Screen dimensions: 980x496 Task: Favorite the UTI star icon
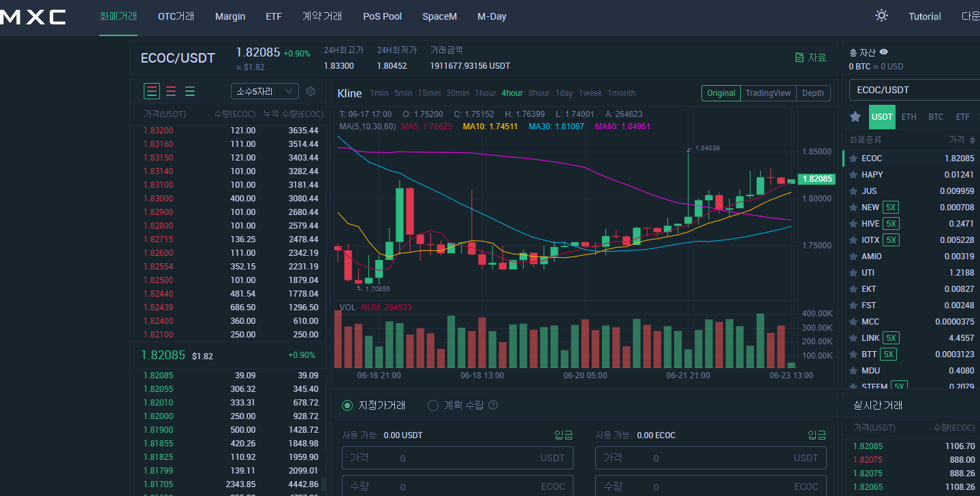click(853, 273)
